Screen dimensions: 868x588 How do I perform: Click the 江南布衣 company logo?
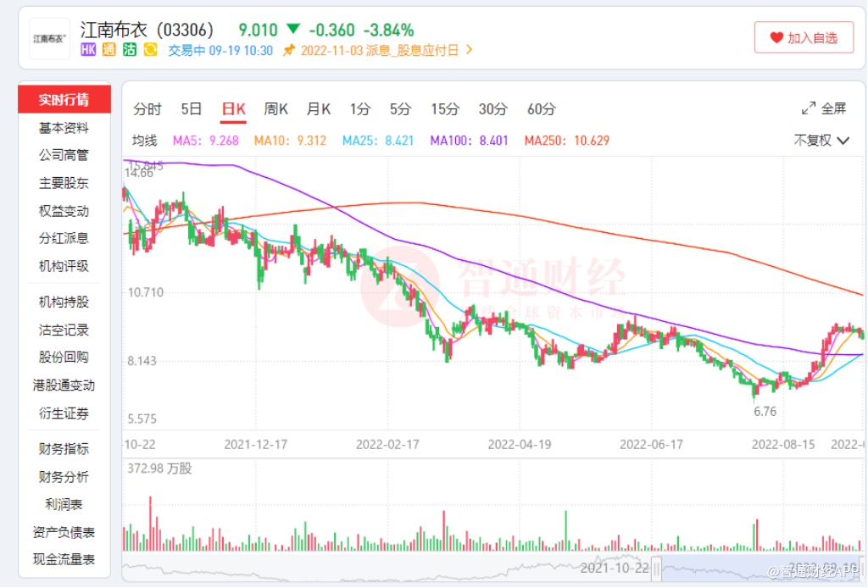coord(50,39)
